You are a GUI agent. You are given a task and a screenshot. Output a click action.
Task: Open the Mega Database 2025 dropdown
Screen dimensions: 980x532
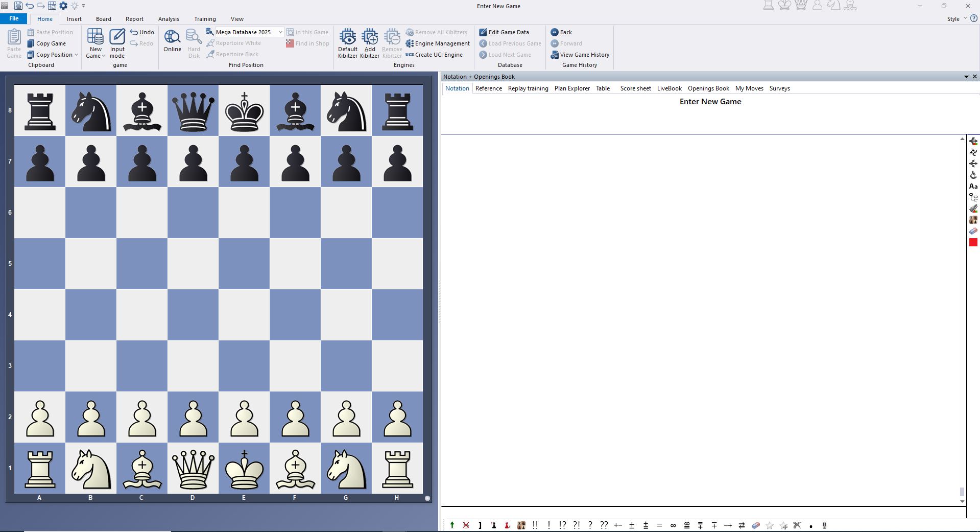[x=280, y=32]
